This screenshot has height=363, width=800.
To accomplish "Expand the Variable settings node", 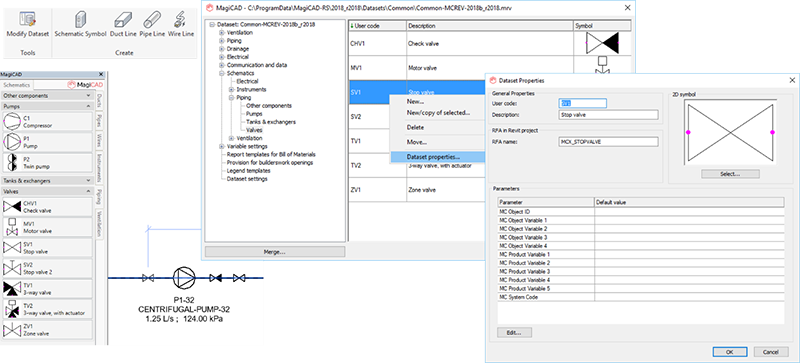I will point(222,147).
